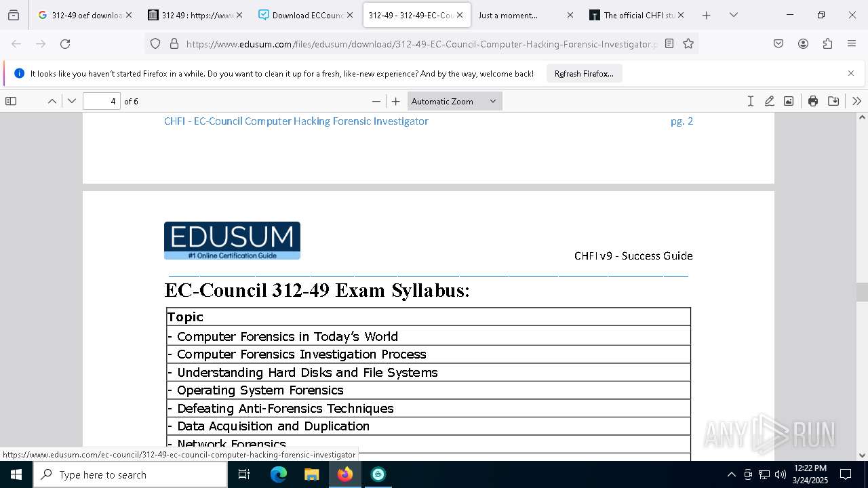The image size is (868, 488).
Task: Open the volume speaker tray icon
Action: (x=781, y=474)
